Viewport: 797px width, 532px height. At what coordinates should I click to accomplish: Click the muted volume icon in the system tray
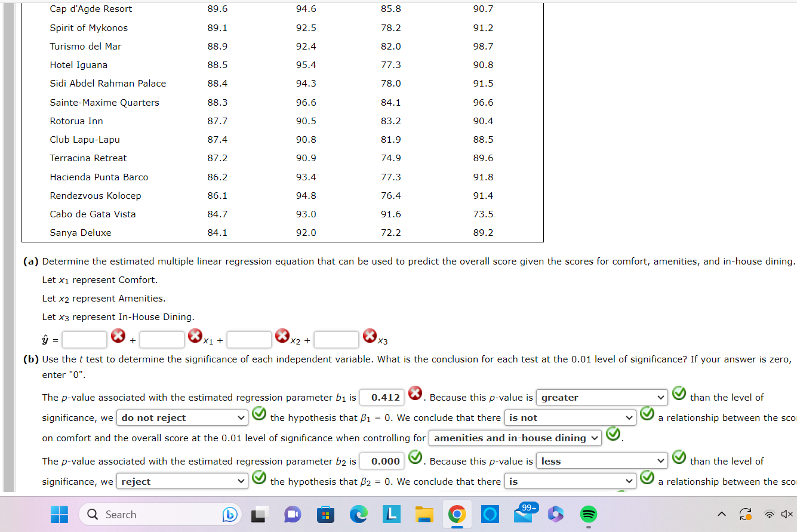tap(787, 514)
